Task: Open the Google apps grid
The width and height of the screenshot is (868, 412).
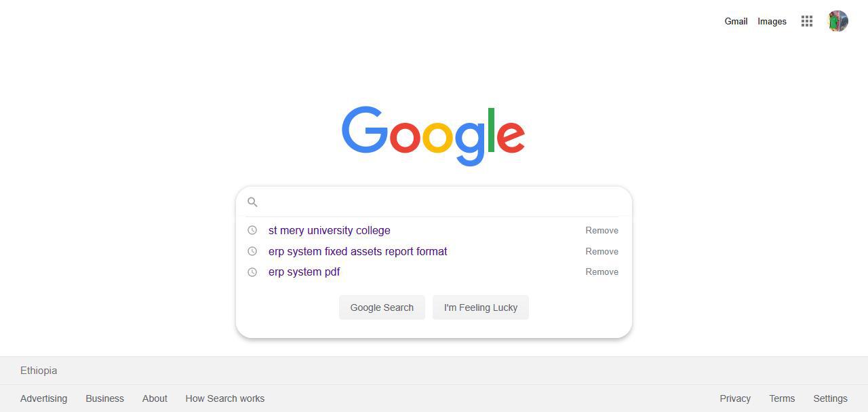Action: (x=806, y=21)
